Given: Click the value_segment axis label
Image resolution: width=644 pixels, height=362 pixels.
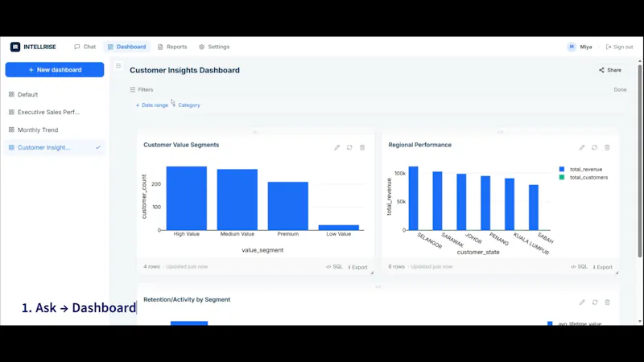Looking at the screenshot, I should (x=262, y=250).
